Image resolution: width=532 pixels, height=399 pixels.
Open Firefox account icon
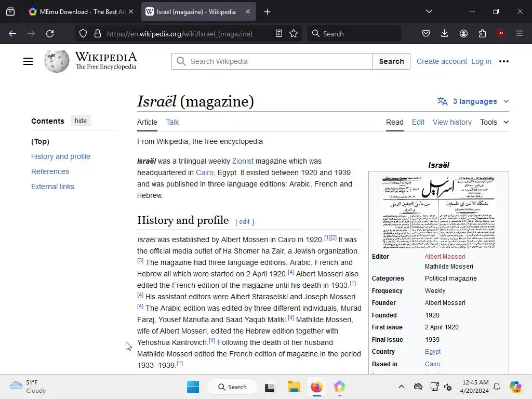click(463, 33)
